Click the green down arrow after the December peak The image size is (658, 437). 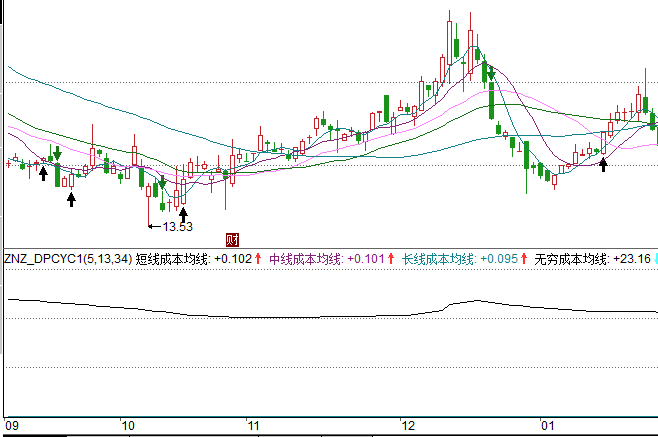pyautogui.click(x=489, y=72)
